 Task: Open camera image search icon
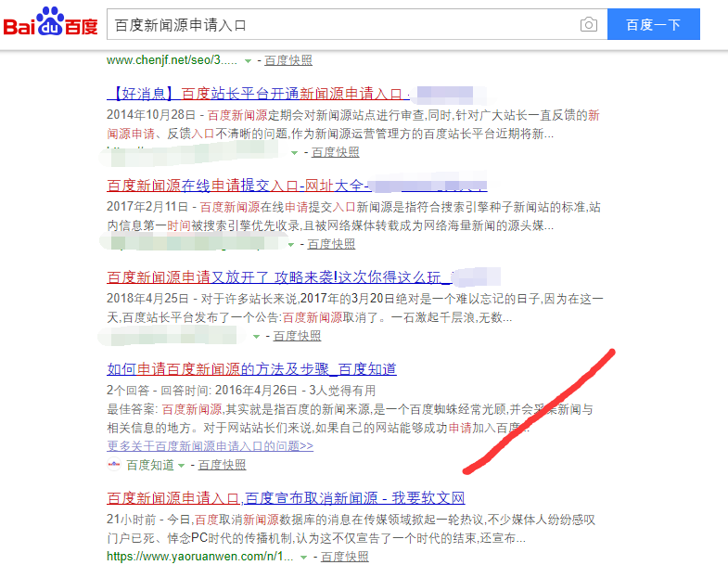[x=588, y=24]
